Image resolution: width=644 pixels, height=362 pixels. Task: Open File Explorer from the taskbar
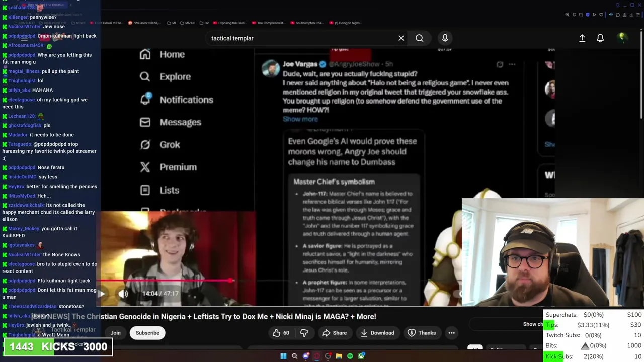[x=339, y=356]
